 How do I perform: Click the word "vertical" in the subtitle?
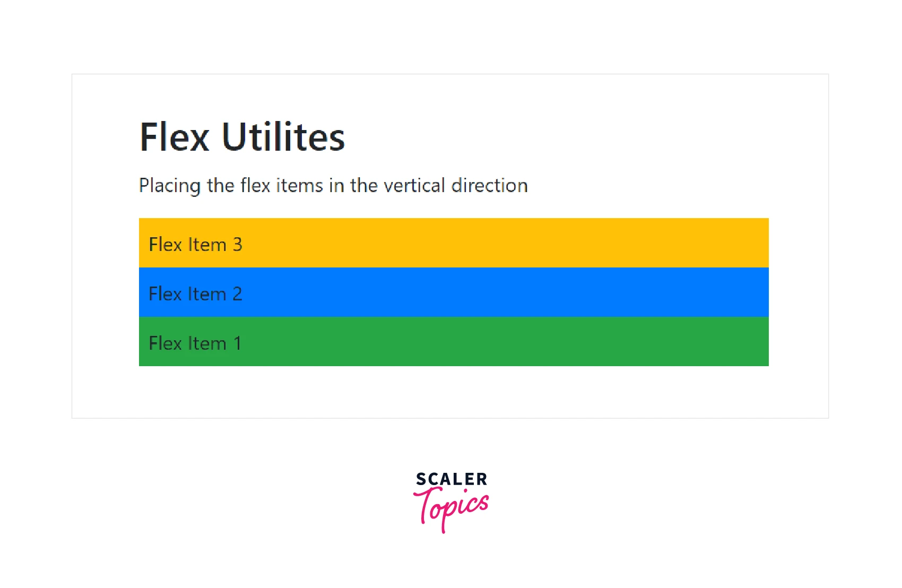pos(414,186)
